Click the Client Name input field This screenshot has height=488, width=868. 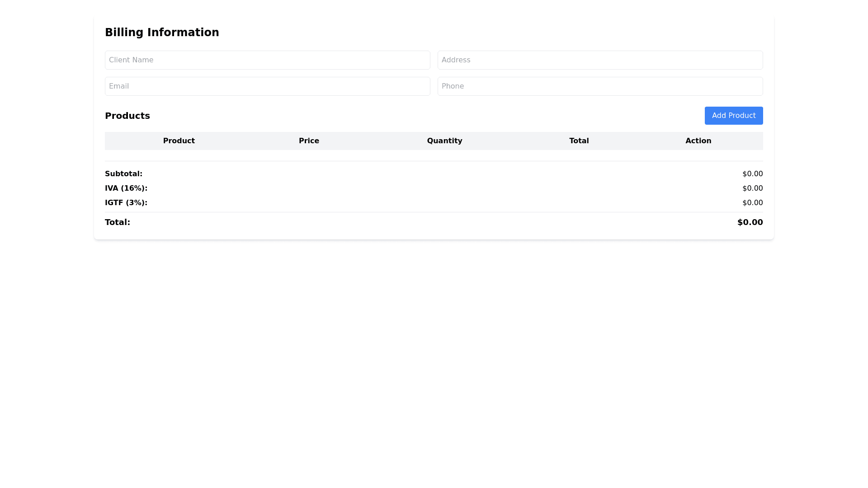click(267, 60)
